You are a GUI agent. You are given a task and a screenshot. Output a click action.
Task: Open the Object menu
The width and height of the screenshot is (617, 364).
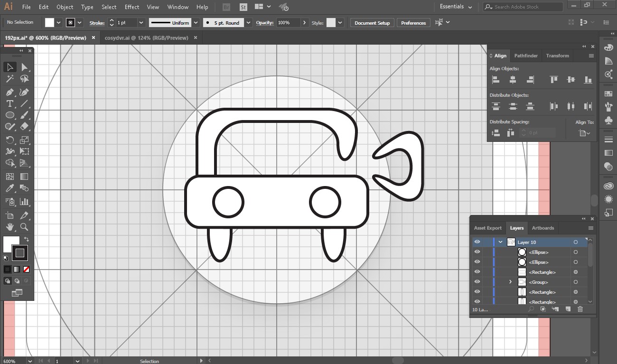tap(65, 7)
